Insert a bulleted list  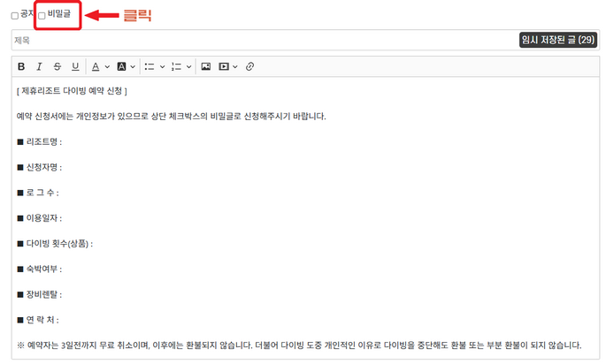(x=150, y=67)
